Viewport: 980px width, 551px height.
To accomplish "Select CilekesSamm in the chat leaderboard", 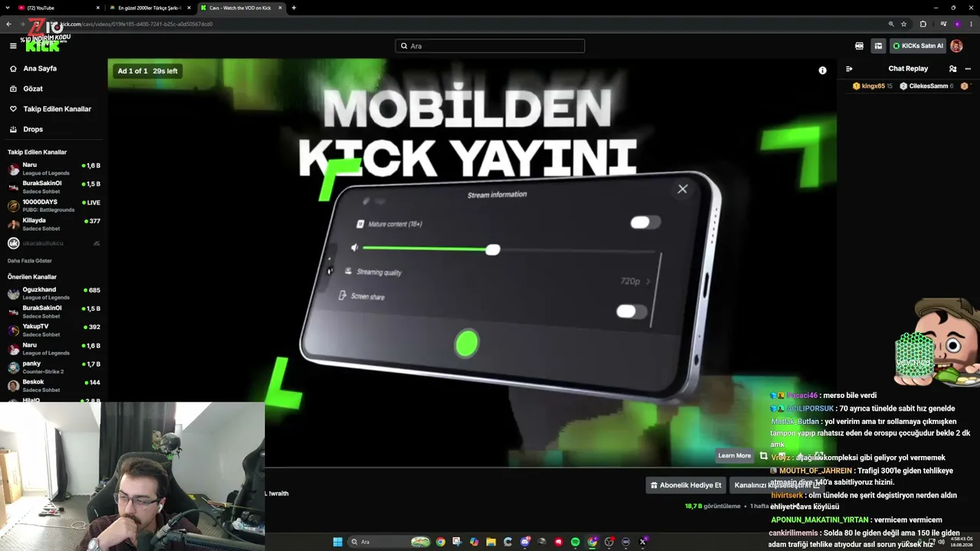I will (926, 86).
